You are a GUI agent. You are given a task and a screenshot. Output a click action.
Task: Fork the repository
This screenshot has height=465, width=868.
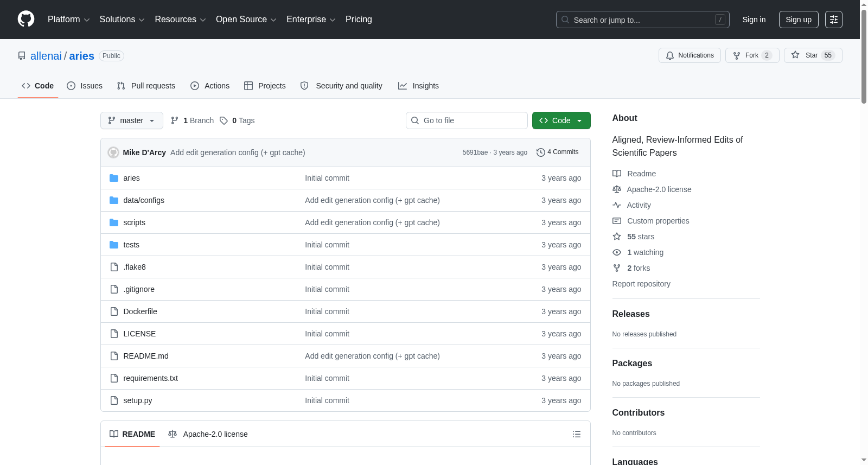tap(752, 55)
